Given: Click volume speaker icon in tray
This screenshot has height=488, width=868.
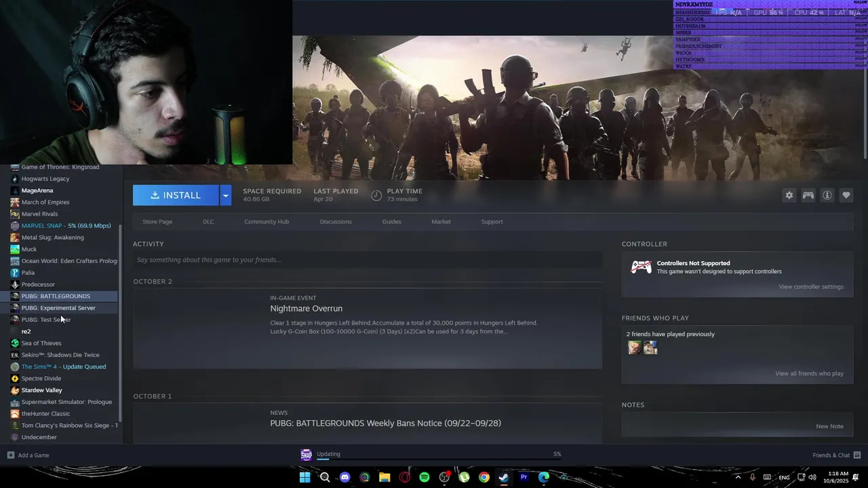Looking at the screenshot, I should pos(812,477).
